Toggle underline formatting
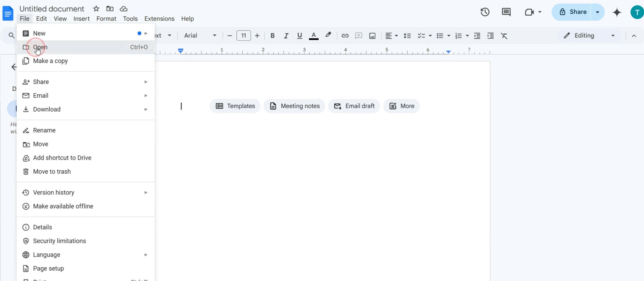Screen dimensions: 644x281 (300, 36)
